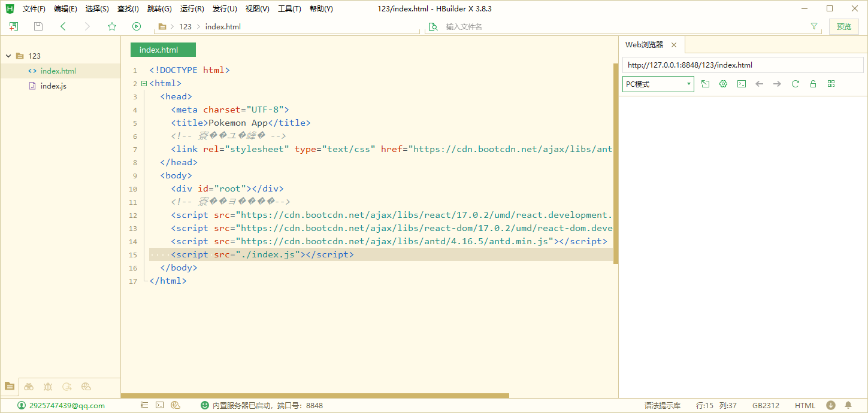Click the star bookmark icon in toolbar
The width and height of the screenshot is (868, 413).
tap(112, 26)
